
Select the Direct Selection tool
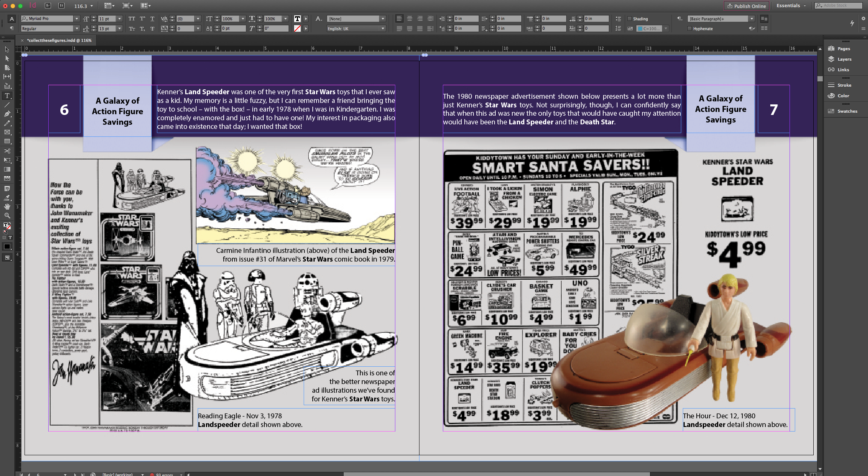coord(7,58)
